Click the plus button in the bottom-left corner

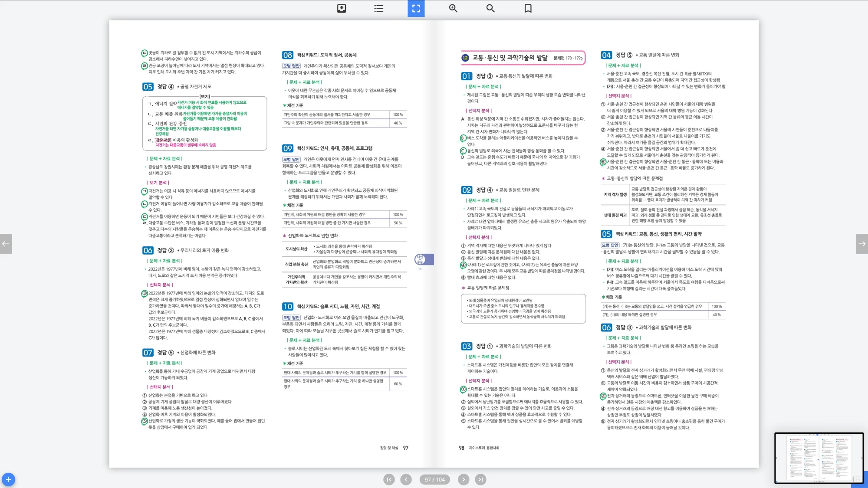click(x=9, y=479)
